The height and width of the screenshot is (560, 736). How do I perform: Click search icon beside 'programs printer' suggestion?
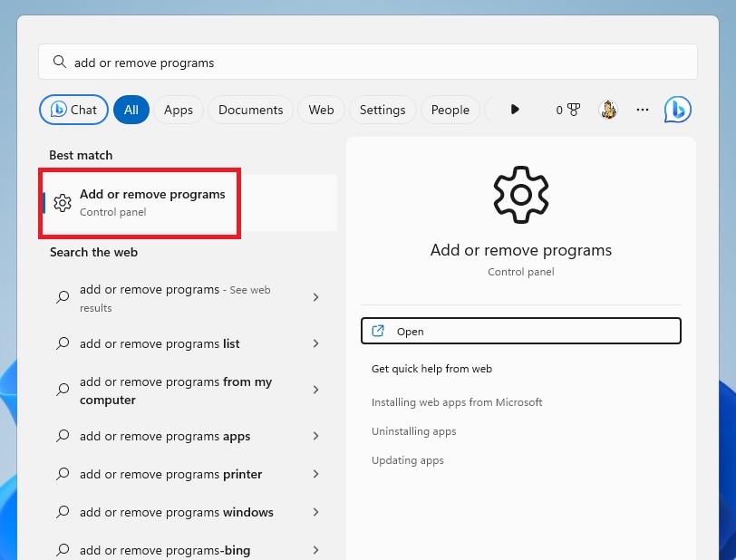63,474
